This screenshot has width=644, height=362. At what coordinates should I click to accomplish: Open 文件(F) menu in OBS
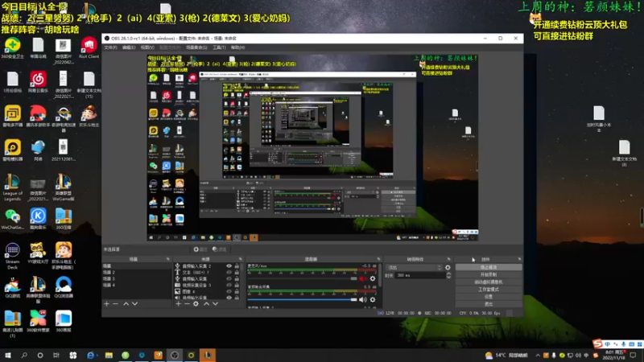click(110, 47)
